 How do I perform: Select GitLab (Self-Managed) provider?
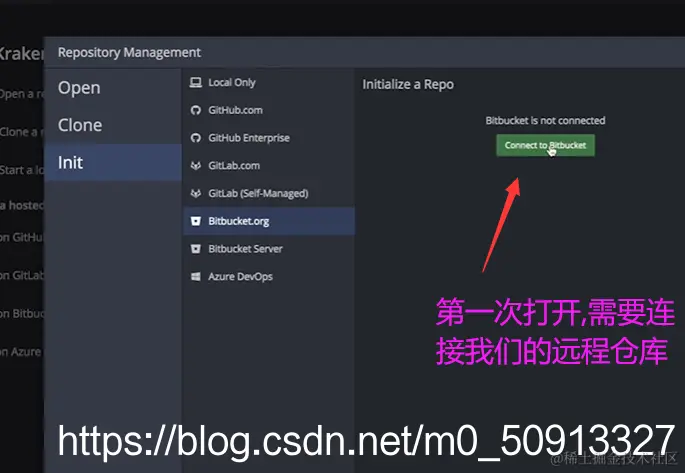[x=269, y=193]
